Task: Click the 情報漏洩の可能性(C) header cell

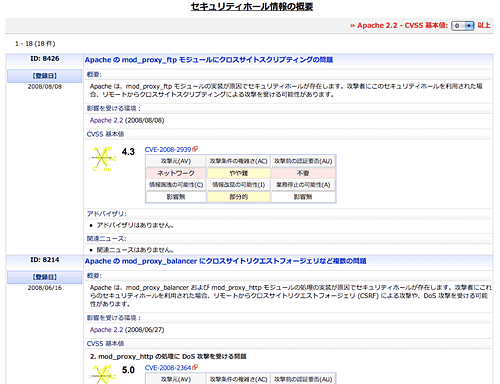Action: tap(176, 185)
